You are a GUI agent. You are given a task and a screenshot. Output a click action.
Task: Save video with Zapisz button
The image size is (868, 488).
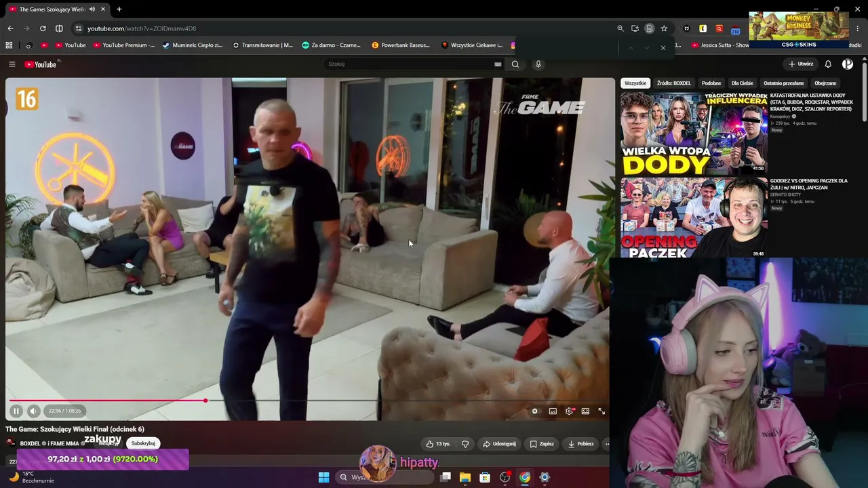click(542, 444)
